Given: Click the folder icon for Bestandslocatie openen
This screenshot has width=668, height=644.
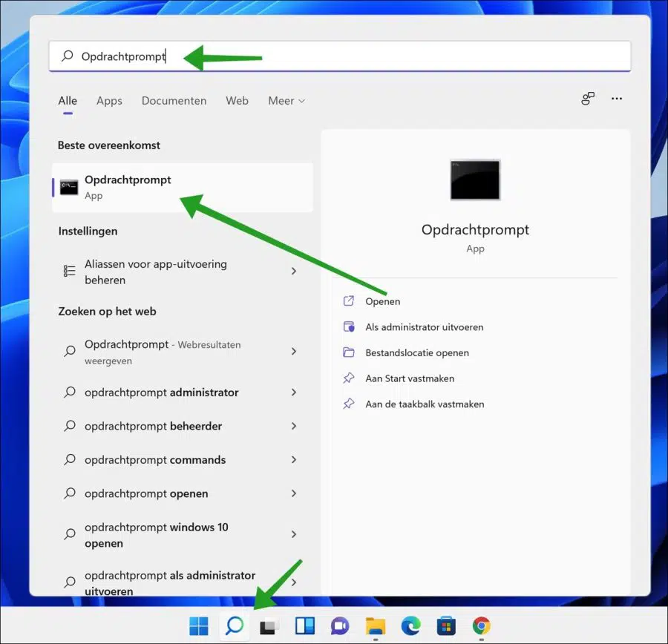Looking at the screenshot, I should click(x=349, y=352).
